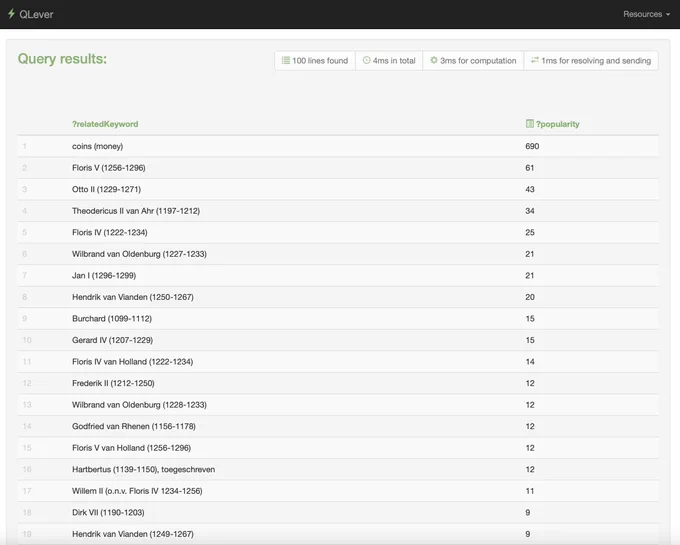Click popularity 11 in the Willem II row
This screenshot has width=680, height=545.
point(530,491)
